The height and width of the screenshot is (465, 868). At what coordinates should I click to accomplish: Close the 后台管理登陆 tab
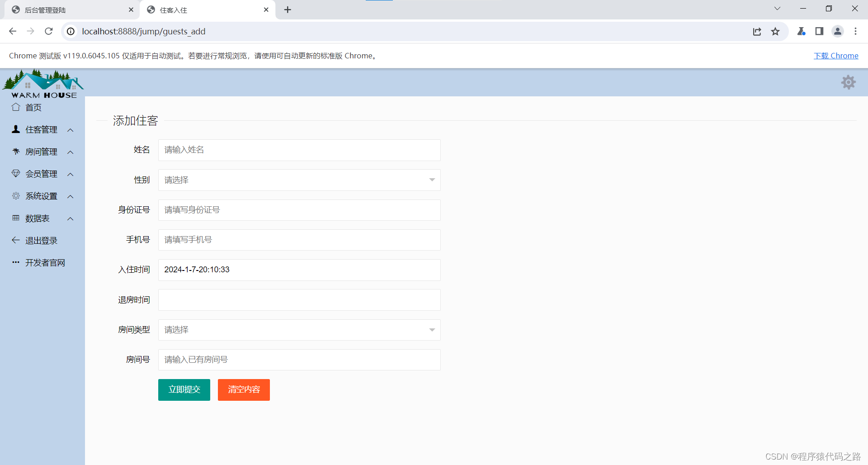[x=131, y=9]
